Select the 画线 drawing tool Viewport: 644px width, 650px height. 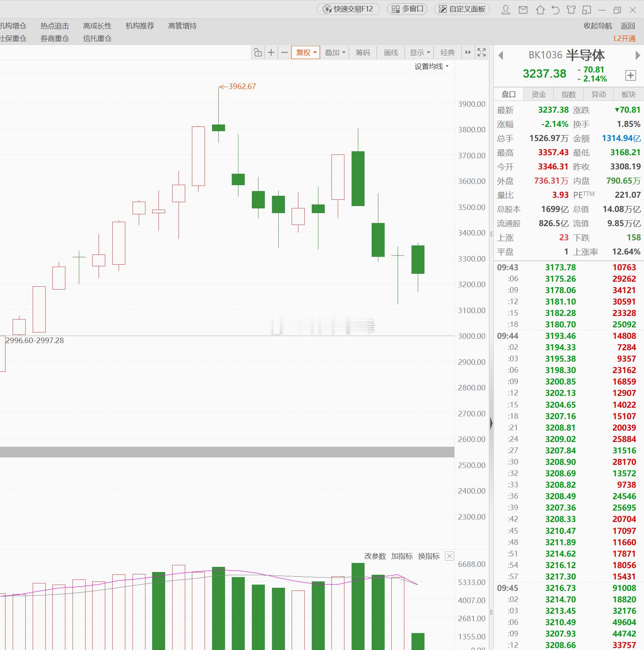pyautogui.click(x=391, y=52)
